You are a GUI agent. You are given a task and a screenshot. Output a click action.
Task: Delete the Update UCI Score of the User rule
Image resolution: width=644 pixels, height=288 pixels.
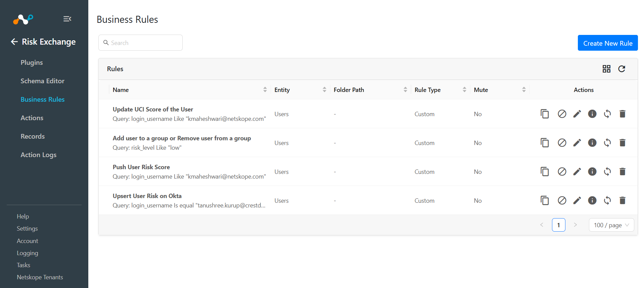623,114
